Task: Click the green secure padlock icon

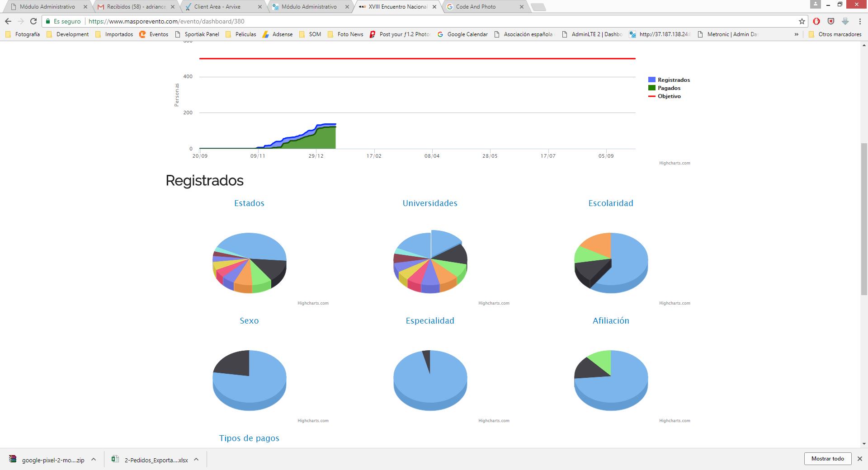Action: click(48, 21)
